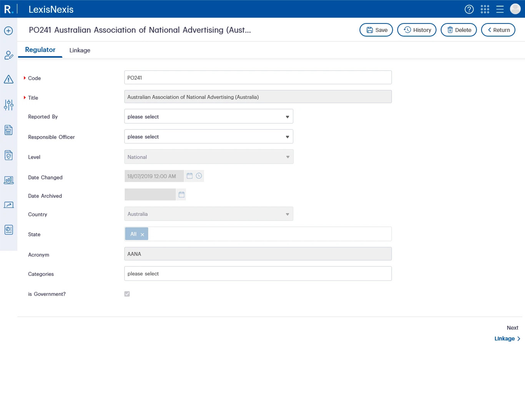Viewport: 525px width, 420px height.
Task: Click the LexisNexis header text
Action: [51, 9]
